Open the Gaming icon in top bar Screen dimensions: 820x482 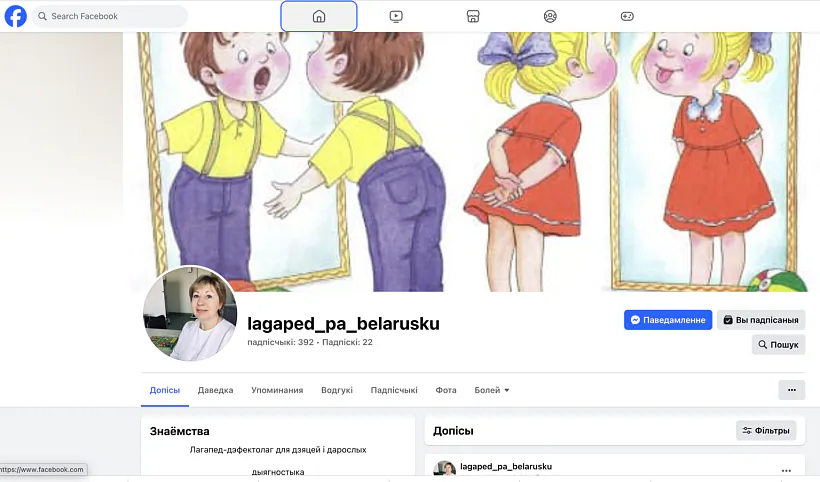(627, 16)
